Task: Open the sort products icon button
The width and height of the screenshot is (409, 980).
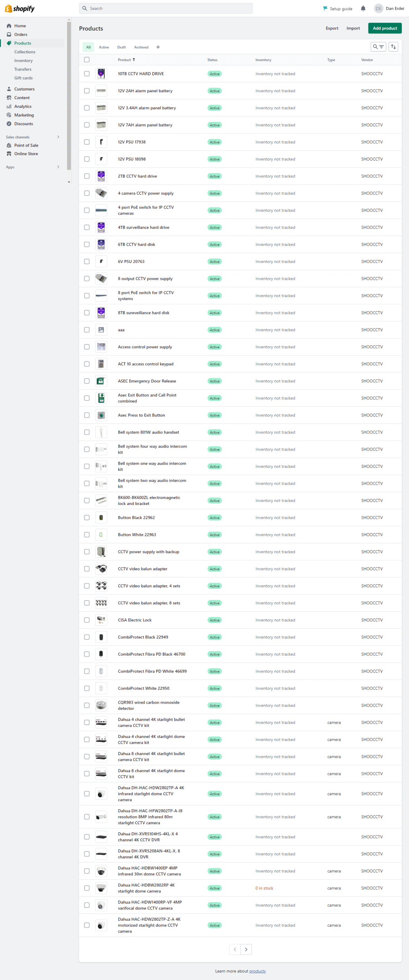Action: coord(393,47)
